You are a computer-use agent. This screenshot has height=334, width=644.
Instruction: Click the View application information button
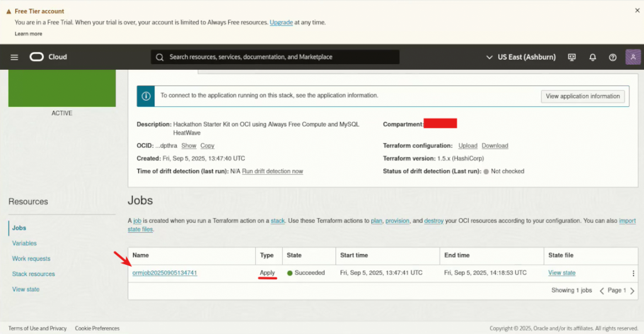(583, 96)
